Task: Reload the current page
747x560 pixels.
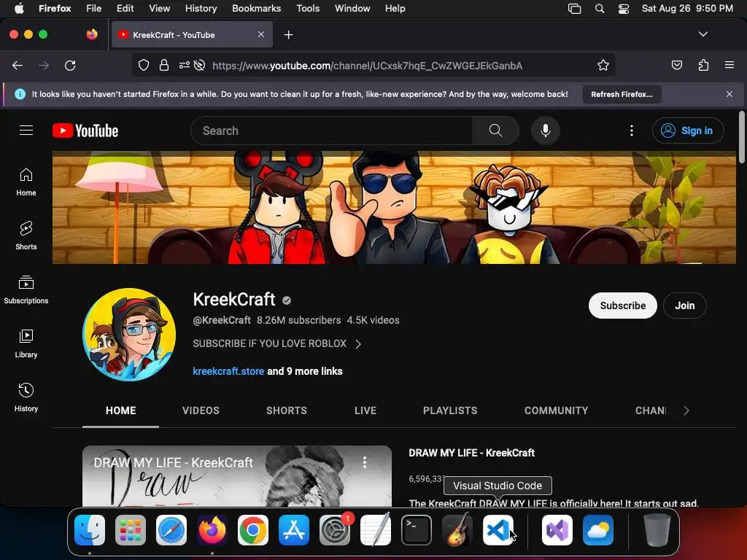Action: 70,66
